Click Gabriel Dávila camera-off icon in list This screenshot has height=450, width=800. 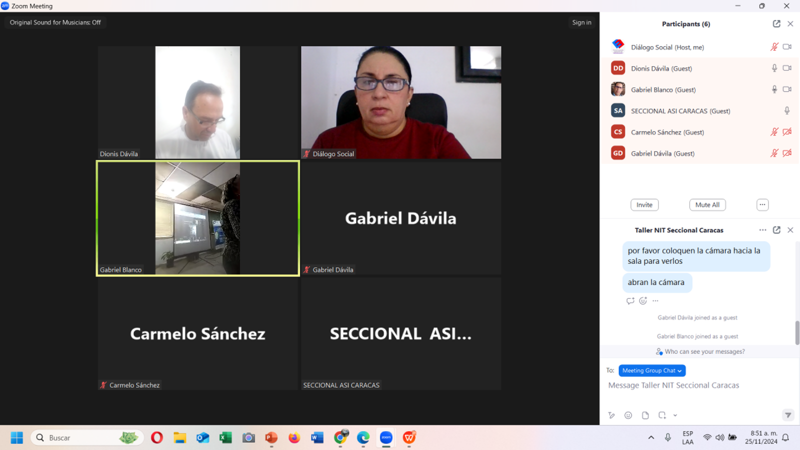click(787, 153)
